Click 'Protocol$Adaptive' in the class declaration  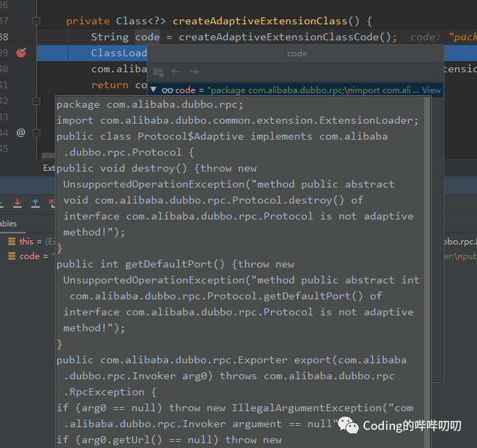pyautogui.click(x=191, y=136)
